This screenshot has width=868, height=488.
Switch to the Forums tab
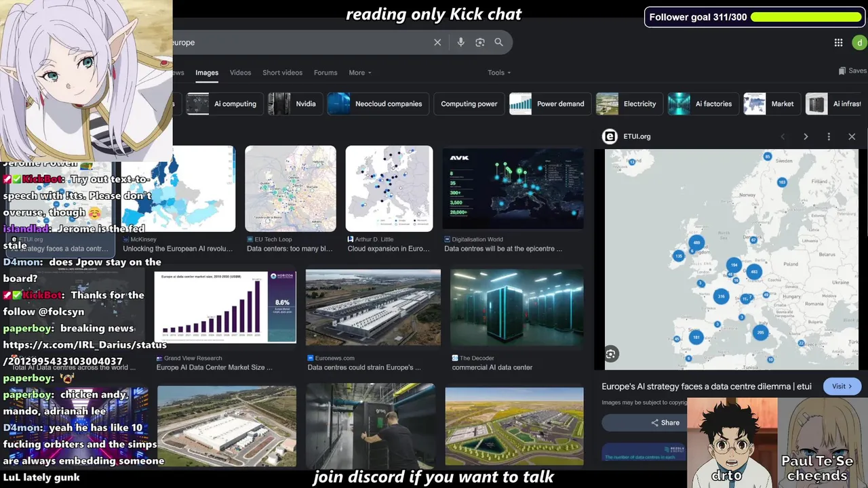325,73
